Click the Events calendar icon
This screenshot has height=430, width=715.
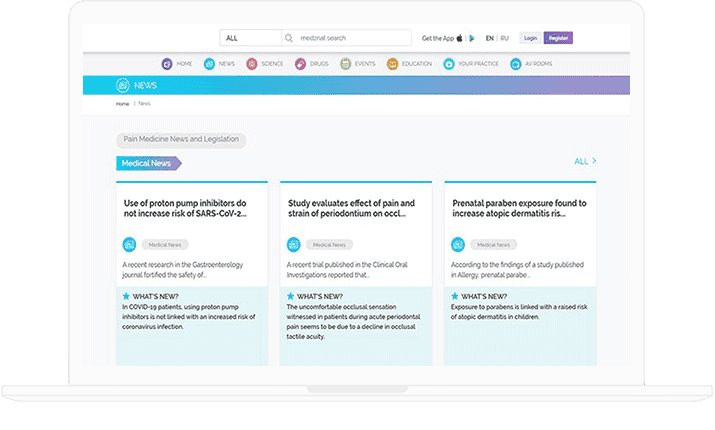(346, 64)
